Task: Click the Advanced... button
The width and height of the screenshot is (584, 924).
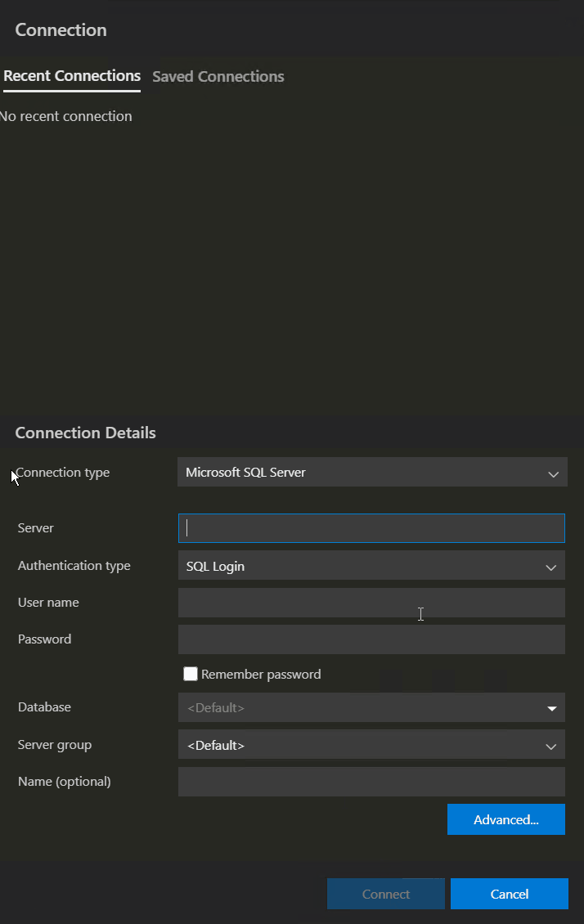Action: (505, 819)
